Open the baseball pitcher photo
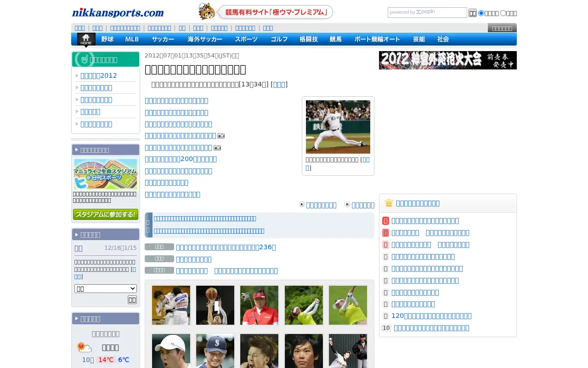This screenshot has height=368, width=588. [x=338, y=127]
